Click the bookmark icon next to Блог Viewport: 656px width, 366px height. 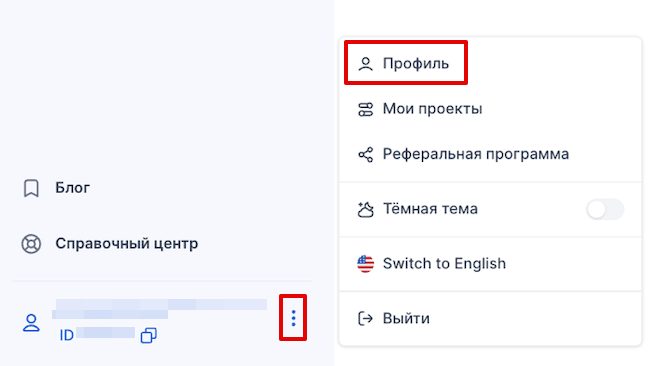pos(31,188)
